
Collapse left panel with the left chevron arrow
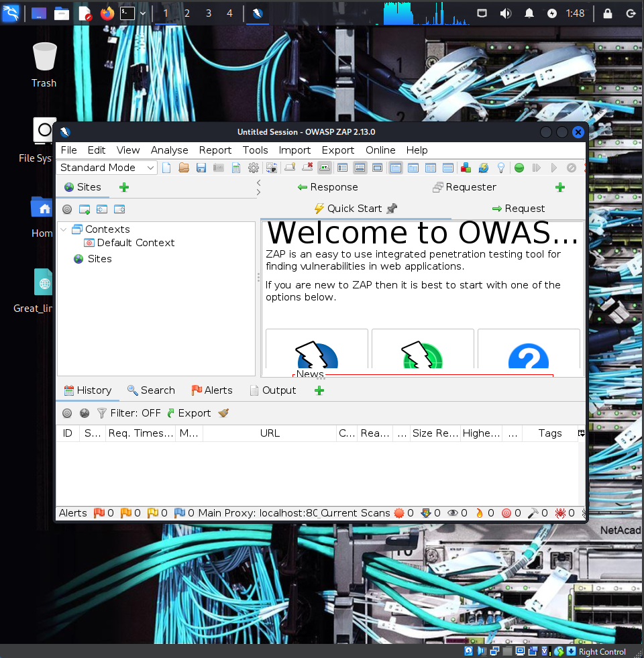pyautogui.click(x=259, y=182)
